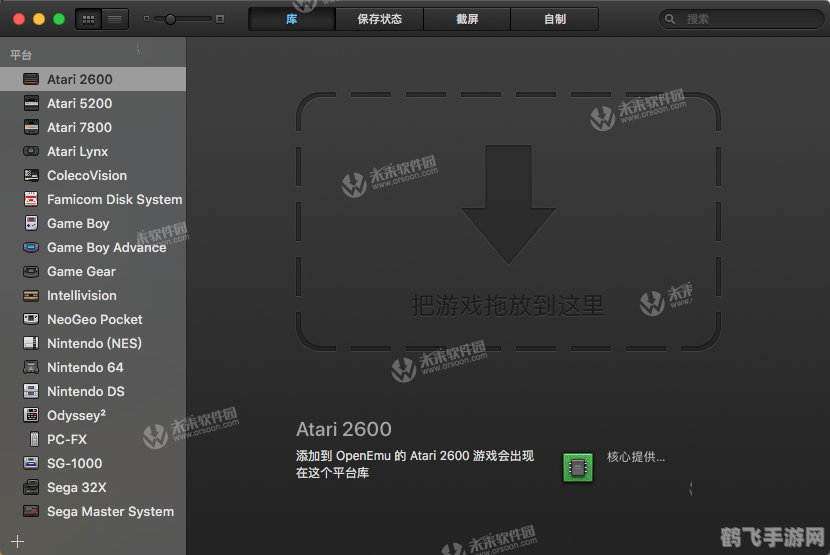Viewport: 830px width, 555px height.
Task: Click the NeoGeo Pocket icon
Action: [31, 319]
